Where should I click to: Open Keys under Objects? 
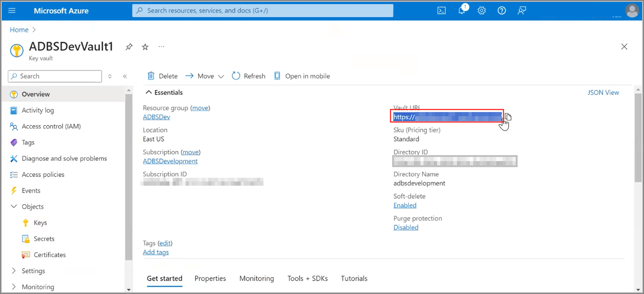pyautogui.click(x=39, y=222)
